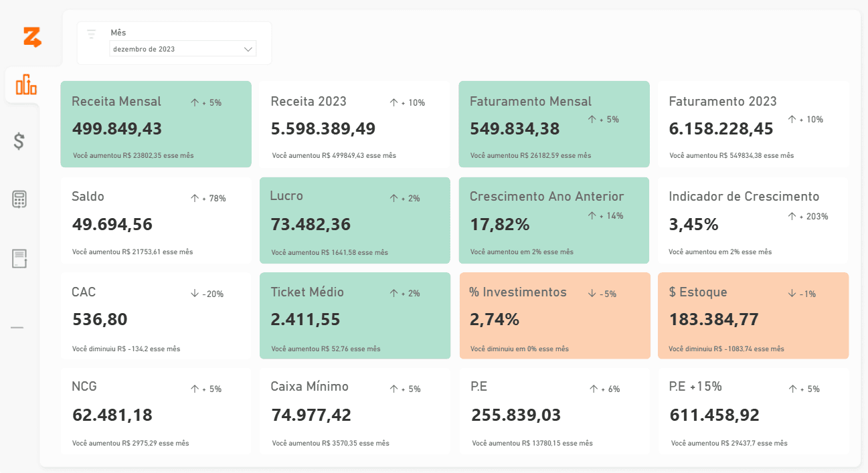Click up arrow on Indicador de Crescimento card
The image size is (868, 473).
[x=792, y=216]
